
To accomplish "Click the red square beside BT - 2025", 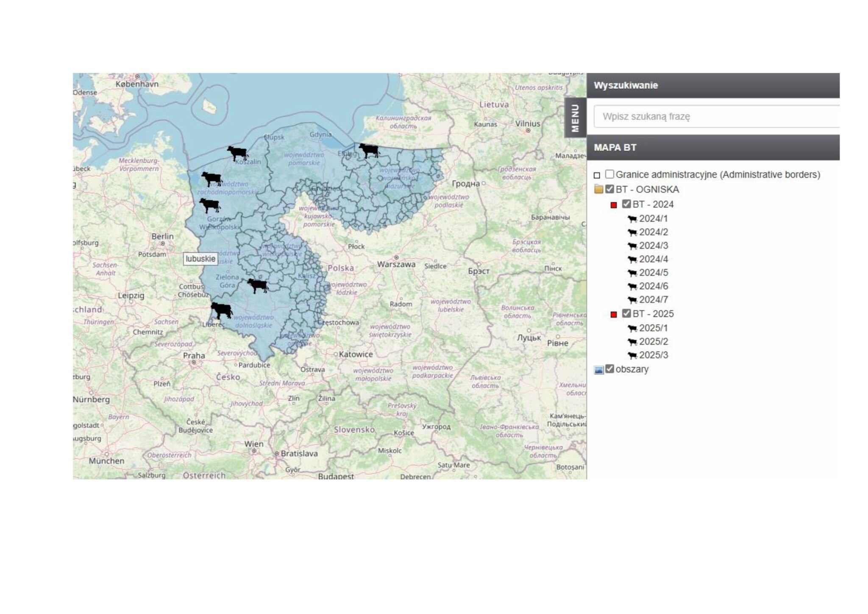I will coord(613,315).
